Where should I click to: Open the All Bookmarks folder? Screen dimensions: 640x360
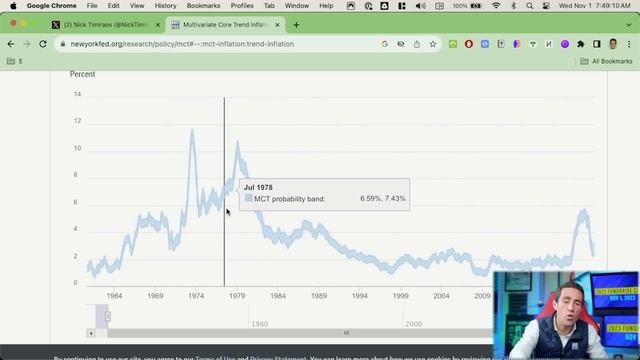click(x=607, y=61)
